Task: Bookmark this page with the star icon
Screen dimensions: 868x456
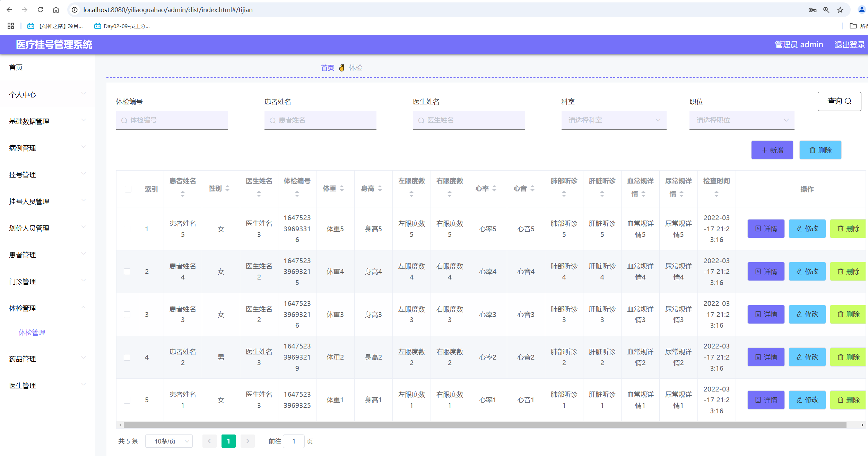Action: point(840,10)
